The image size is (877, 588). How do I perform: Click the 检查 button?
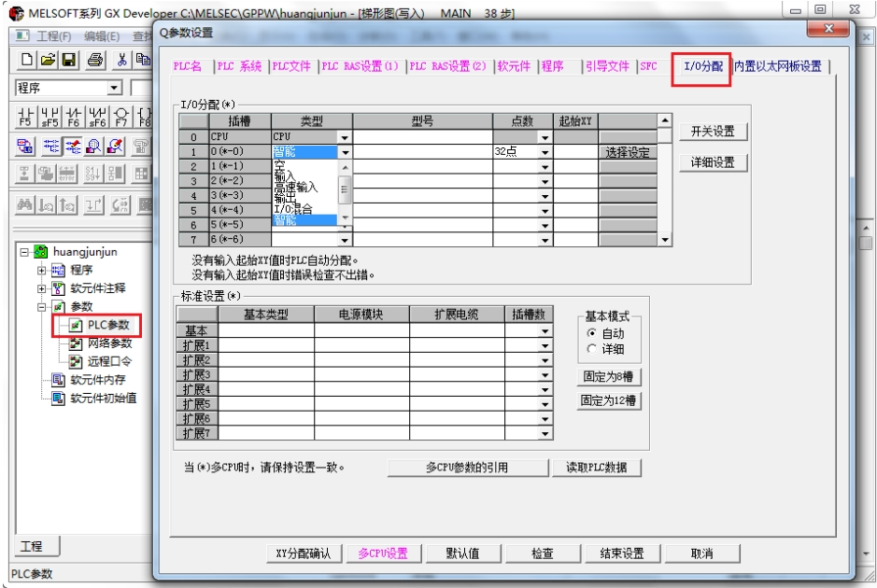click(x=542, y=553)
